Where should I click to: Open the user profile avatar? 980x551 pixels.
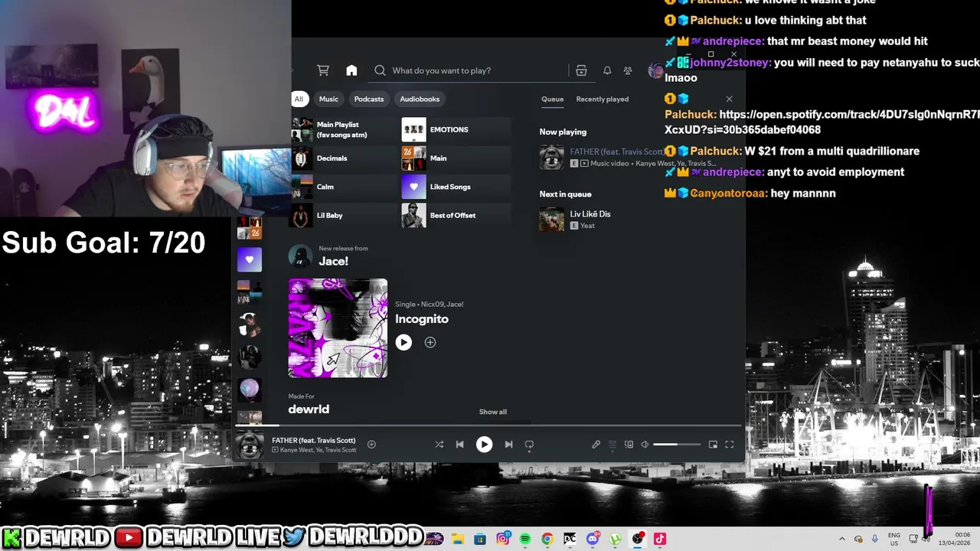coord(655,70)
